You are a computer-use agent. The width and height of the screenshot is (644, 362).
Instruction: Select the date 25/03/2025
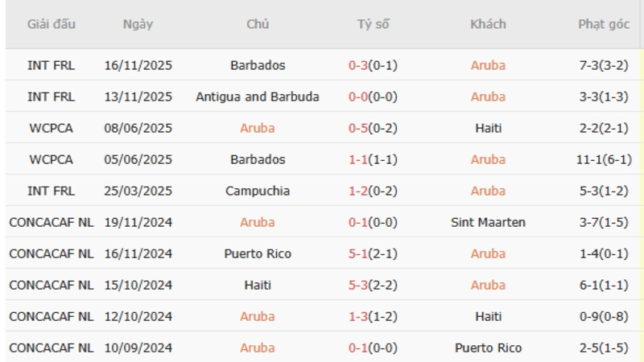(138, 191)
